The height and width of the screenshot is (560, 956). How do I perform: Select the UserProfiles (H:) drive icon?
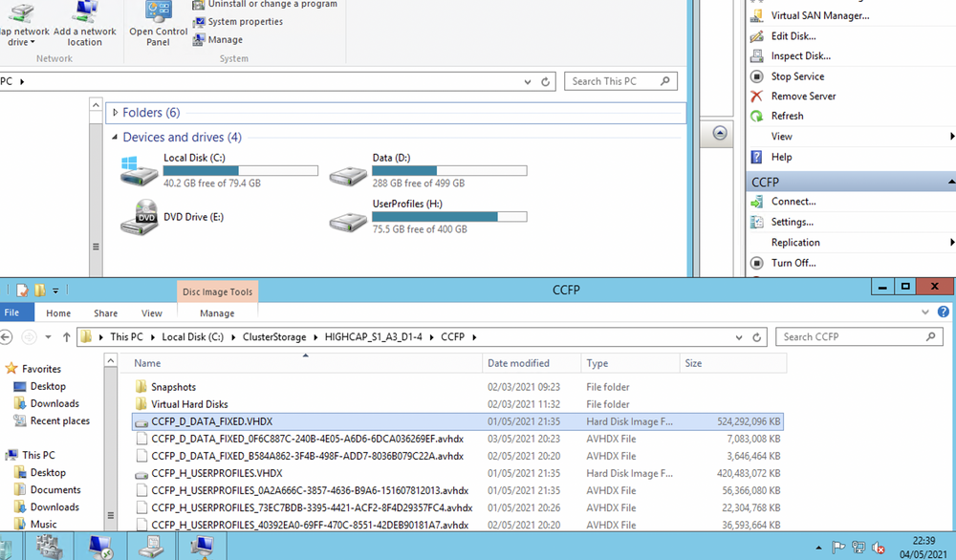pyautogui.click(x=348, y=223)
